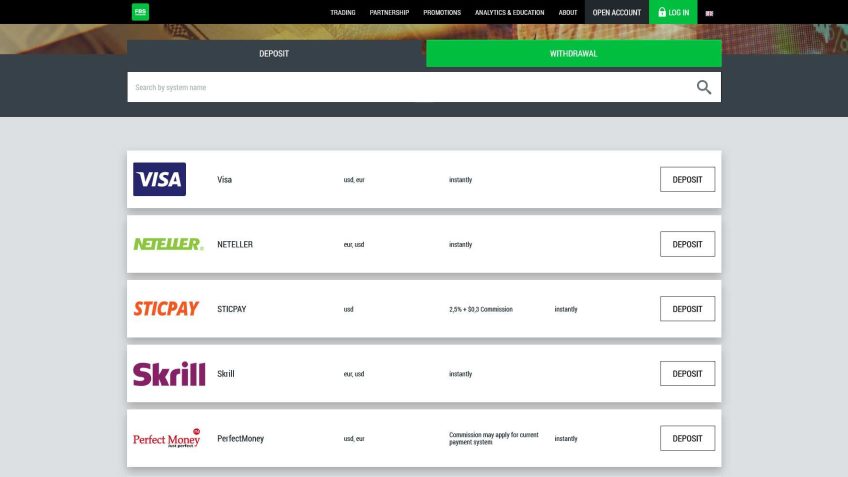
Task: Click the green Log In button
Action: pyautogui.click(x=673, y=13)
